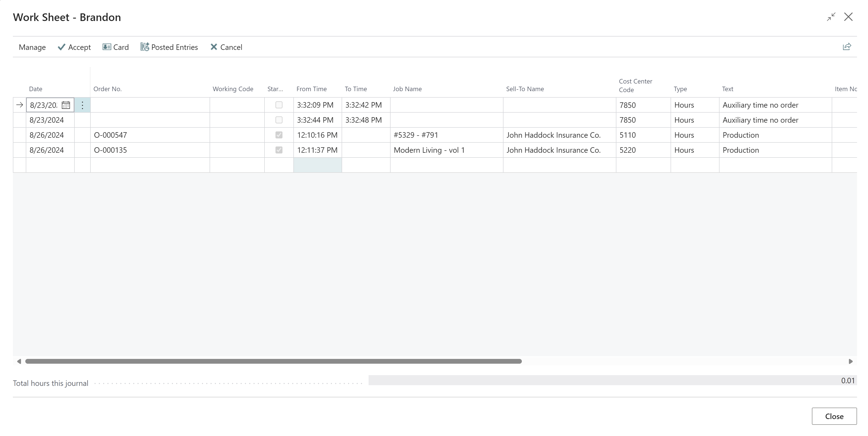
Task: Click the row selector arrow for first row
Action: point(20,105)
